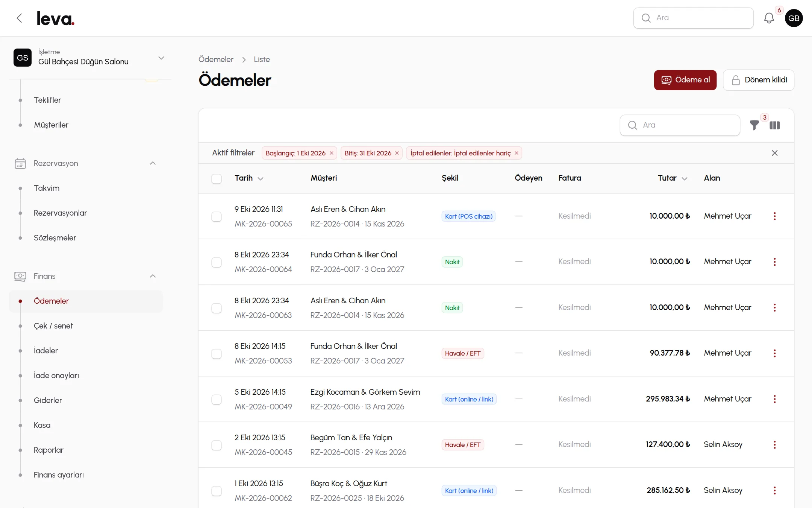This screenshot has width=812, height=508.
Task: Sort by the Tarih column header
Action: [249, 178]
